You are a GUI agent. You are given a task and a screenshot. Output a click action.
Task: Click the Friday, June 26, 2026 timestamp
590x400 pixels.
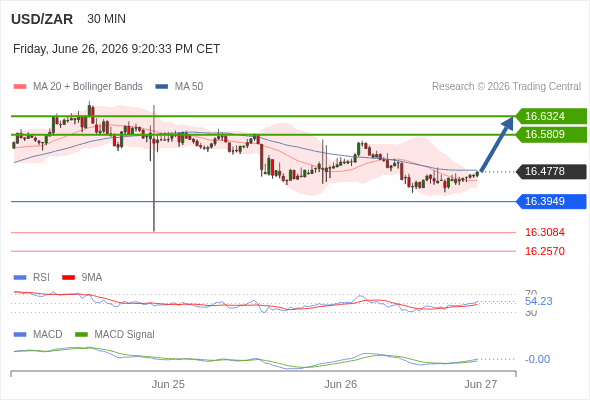pyautogui.click(x=116, y=49)
